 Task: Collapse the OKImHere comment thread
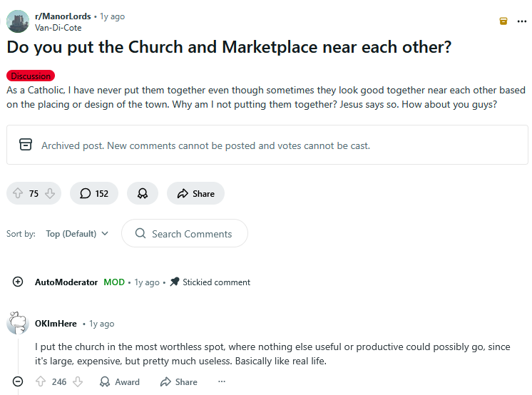[x=18, y=381]
